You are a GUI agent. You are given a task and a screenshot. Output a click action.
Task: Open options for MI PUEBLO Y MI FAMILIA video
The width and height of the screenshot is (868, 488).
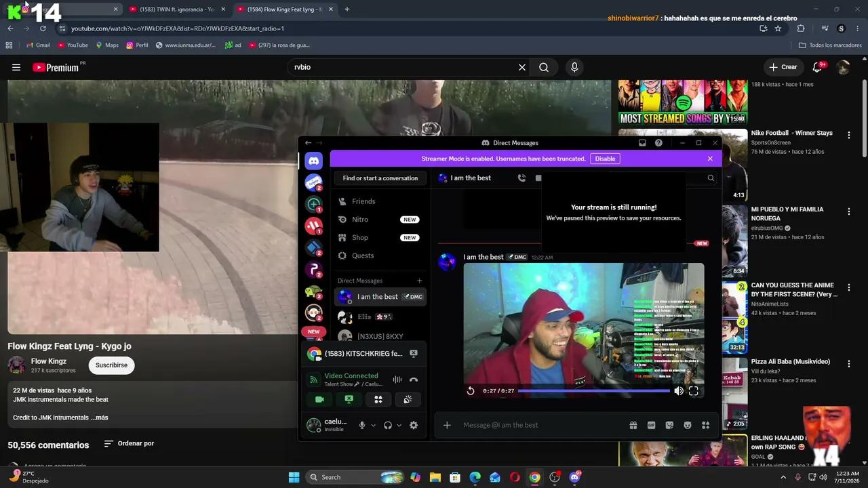coord(848,212)
